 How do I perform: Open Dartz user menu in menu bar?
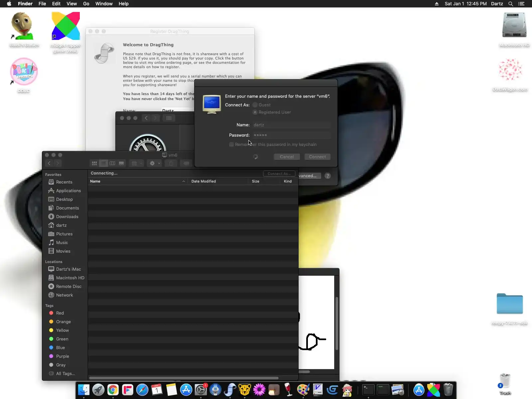[x=497, y=4]
